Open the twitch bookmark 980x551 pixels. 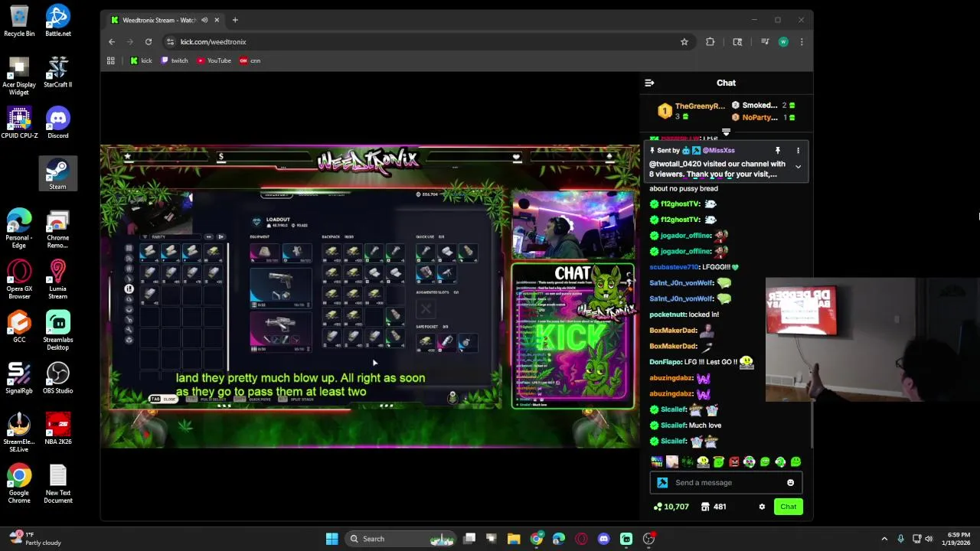175,60
